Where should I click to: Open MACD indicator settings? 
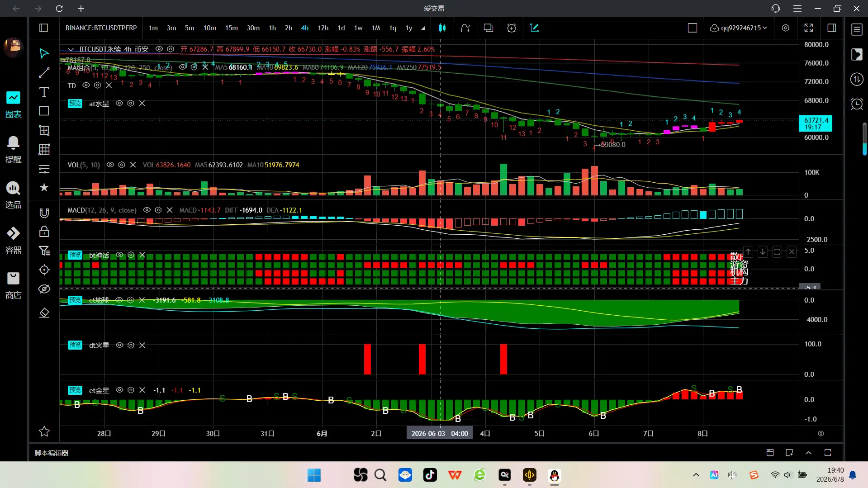coord(158,210)
